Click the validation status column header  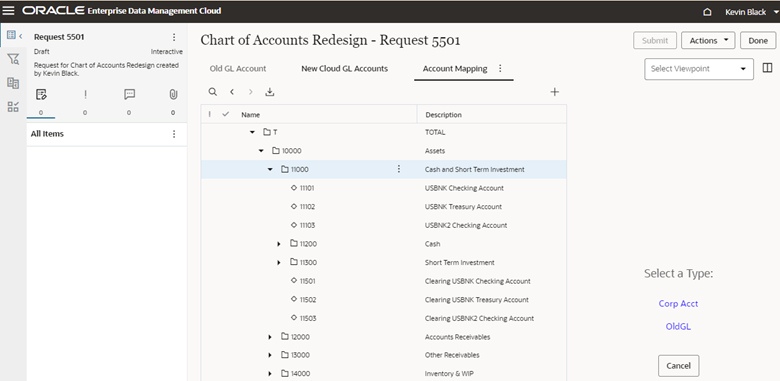[210, 114]
